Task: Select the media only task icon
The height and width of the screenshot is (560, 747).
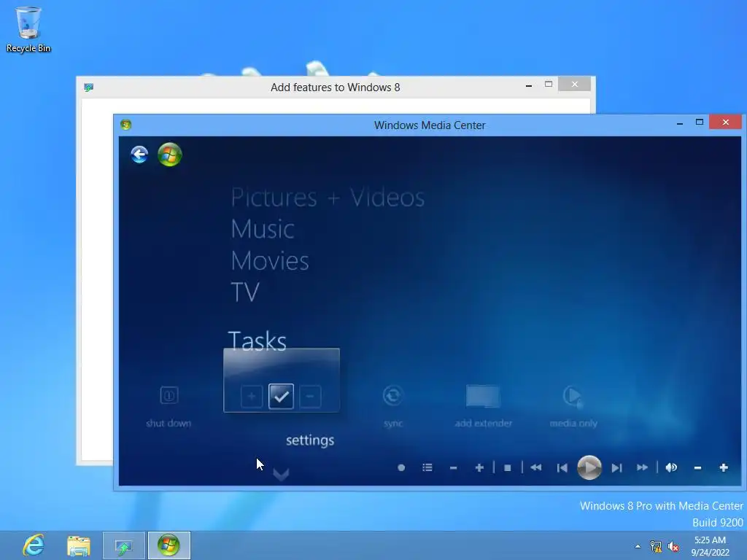Action: (573, 396)
